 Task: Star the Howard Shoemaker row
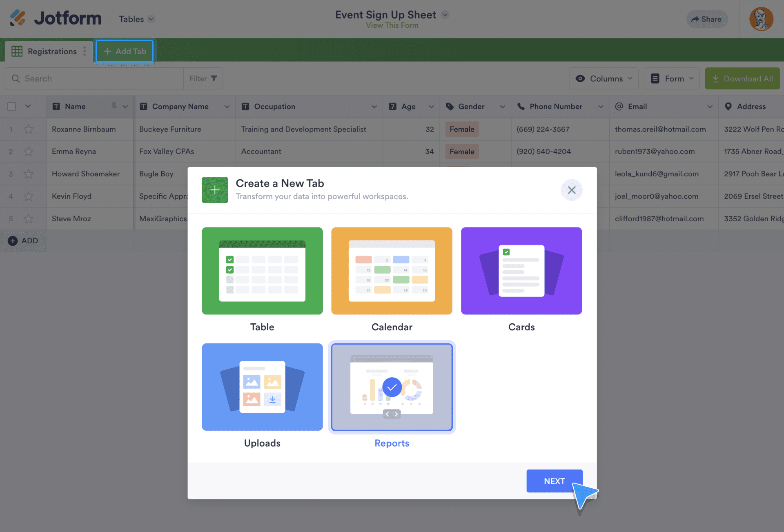28,174
